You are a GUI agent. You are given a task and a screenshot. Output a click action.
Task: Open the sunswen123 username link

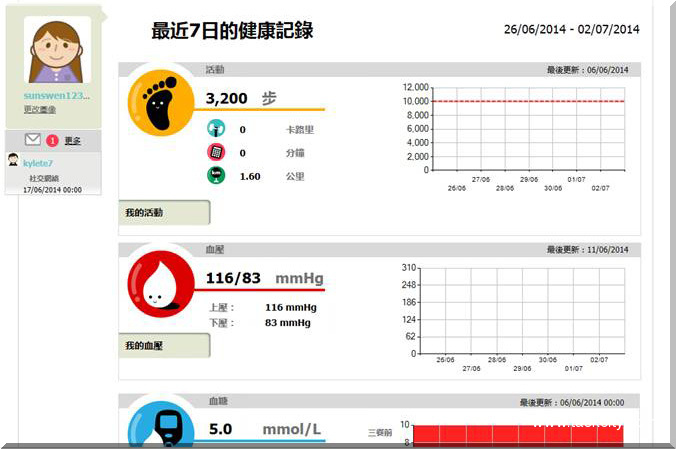[57, 96]
